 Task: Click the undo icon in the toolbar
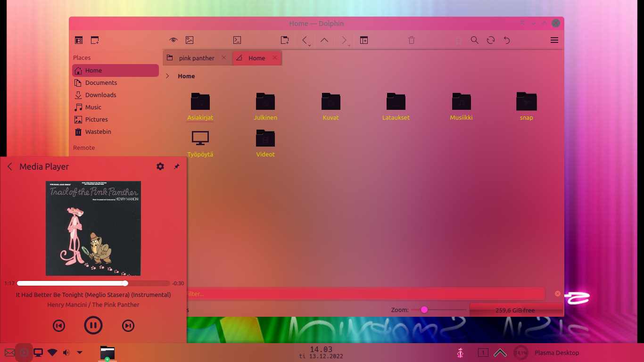(506, 40)
